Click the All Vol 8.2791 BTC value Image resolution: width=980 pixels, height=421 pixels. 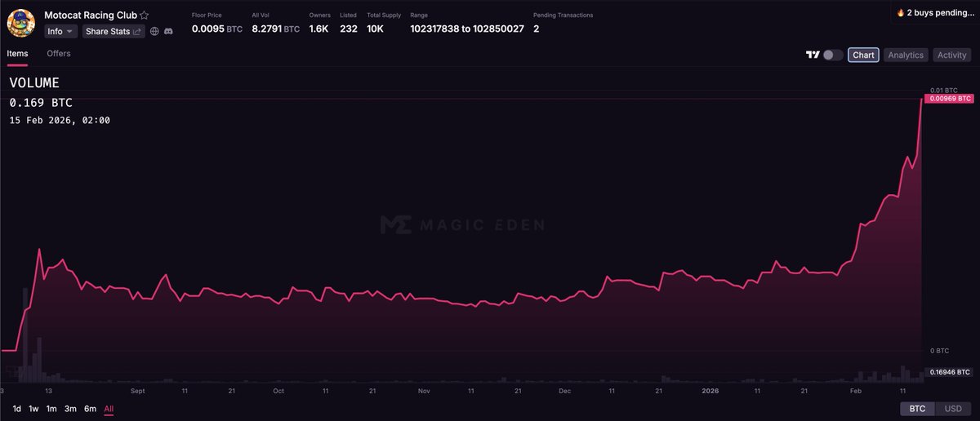274,29
